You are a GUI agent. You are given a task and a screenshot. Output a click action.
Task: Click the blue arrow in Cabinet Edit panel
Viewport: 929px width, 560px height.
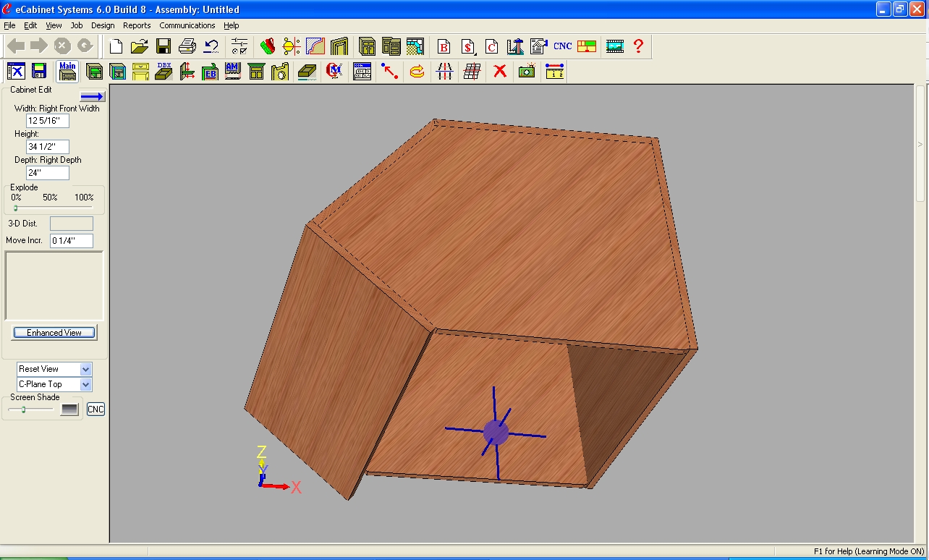93,96
